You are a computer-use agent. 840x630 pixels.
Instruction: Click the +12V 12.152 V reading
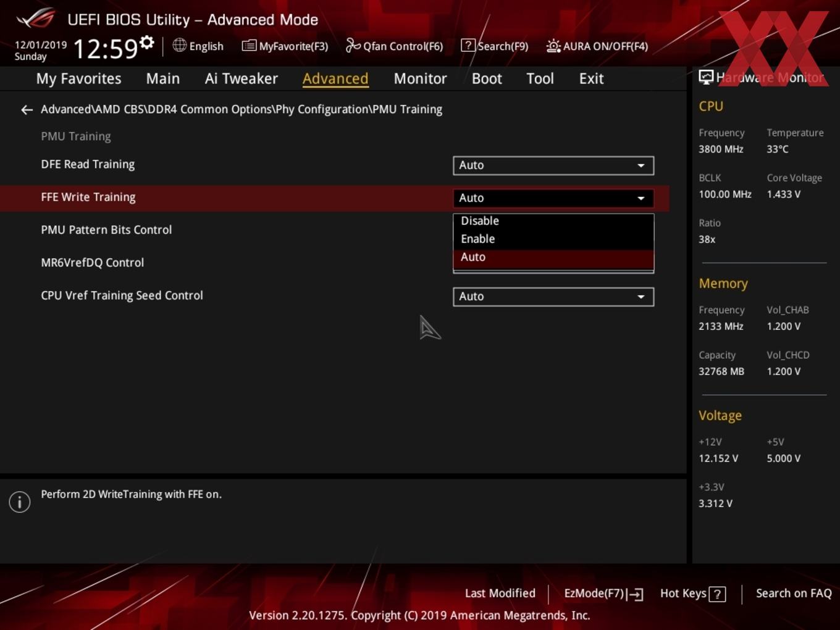(x=718, y=458)
